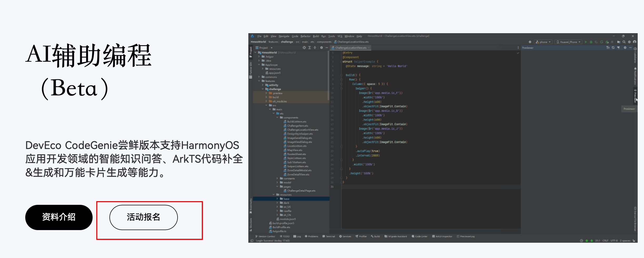The height and width of the screenshot is (258, 644).
Task: Open the Migrate Assistant tool window
Action: pos(396,236)
